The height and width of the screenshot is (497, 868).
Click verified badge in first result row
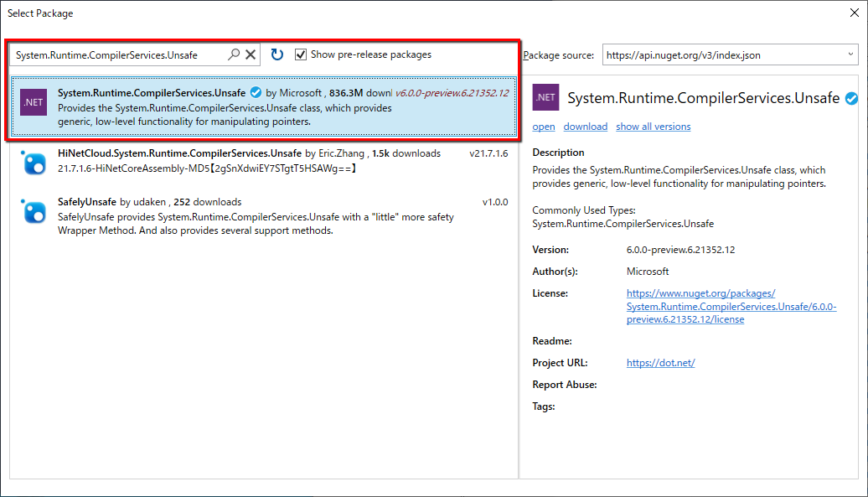pos(256,92)
